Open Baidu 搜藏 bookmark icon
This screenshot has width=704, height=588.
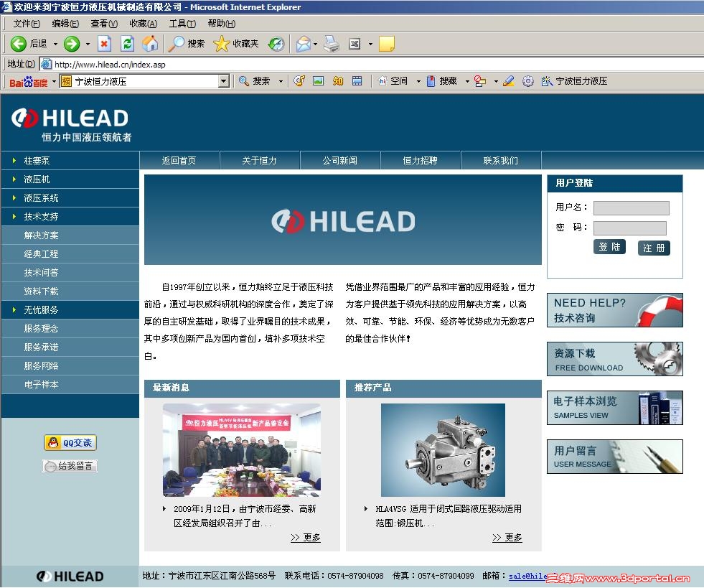point(442,81)
